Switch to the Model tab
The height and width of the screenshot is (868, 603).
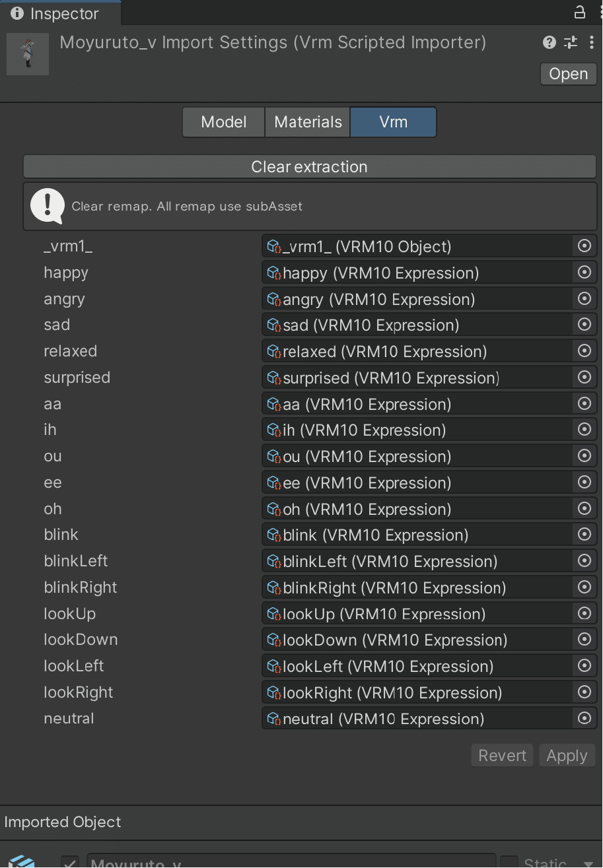click(x=223, y=121)
